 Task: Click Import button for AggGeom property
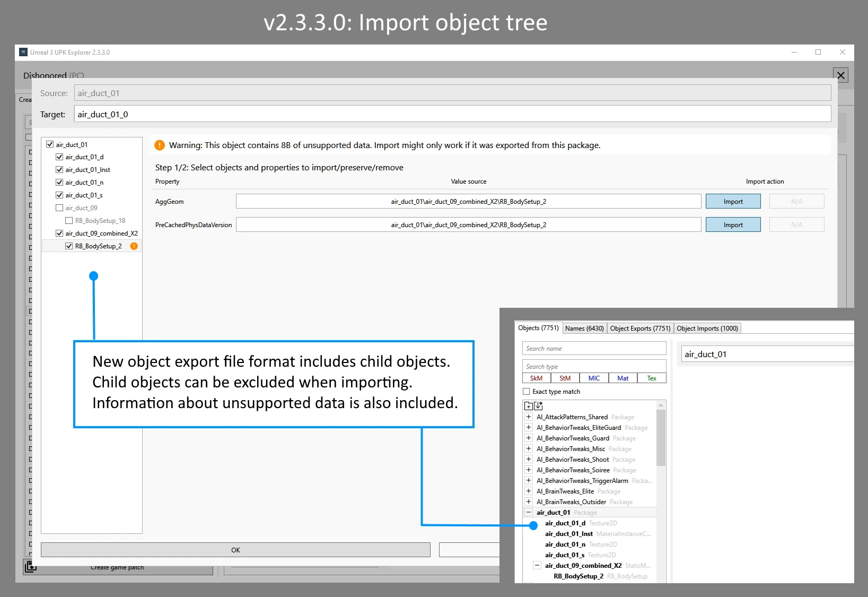733,202
